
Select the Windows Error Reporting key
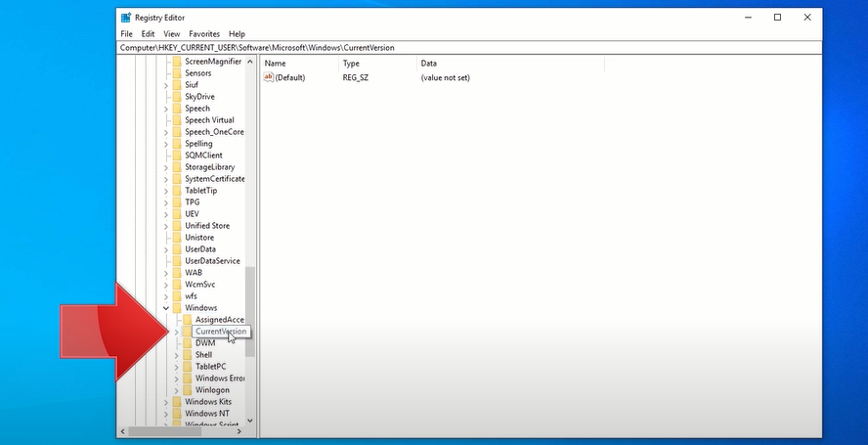pos(220,378)
